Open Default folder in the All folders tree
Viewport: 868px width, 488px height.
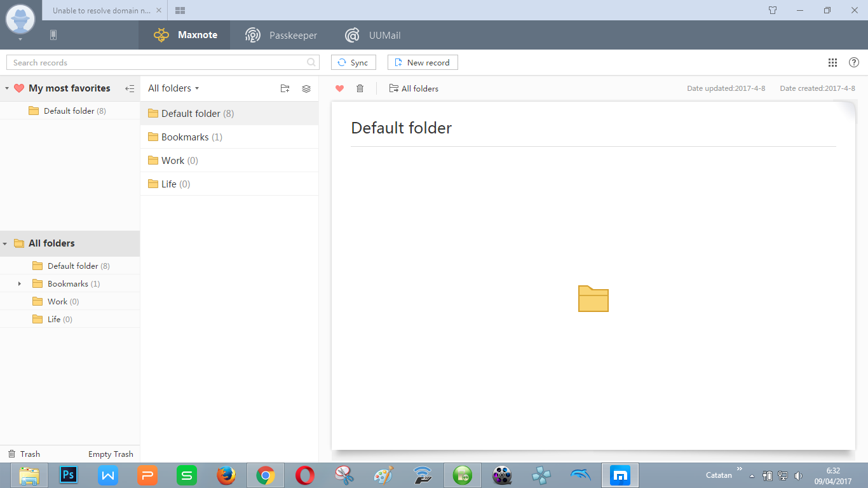click(70, 266)
